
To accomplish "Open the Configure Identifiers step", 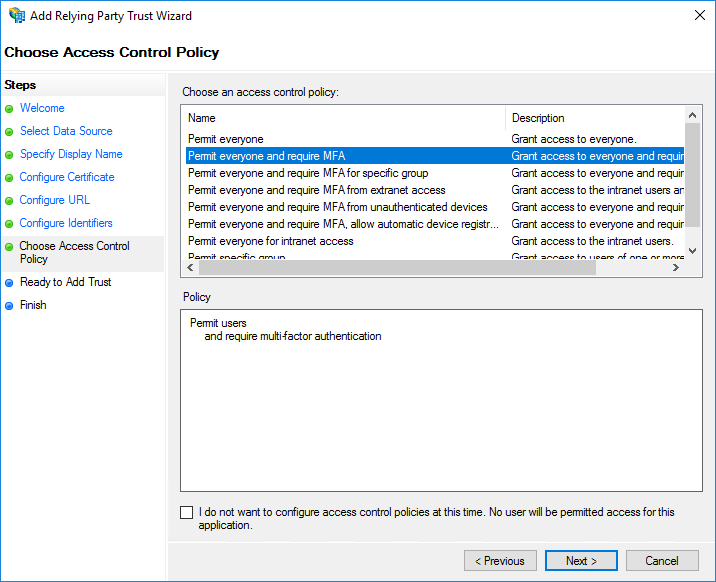I will [66, 223].
